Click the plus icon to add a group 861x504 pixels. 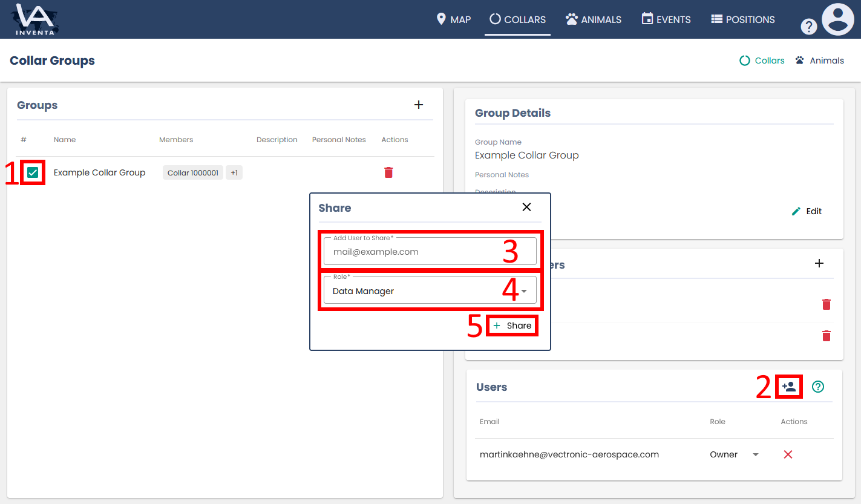pos(418,105)
